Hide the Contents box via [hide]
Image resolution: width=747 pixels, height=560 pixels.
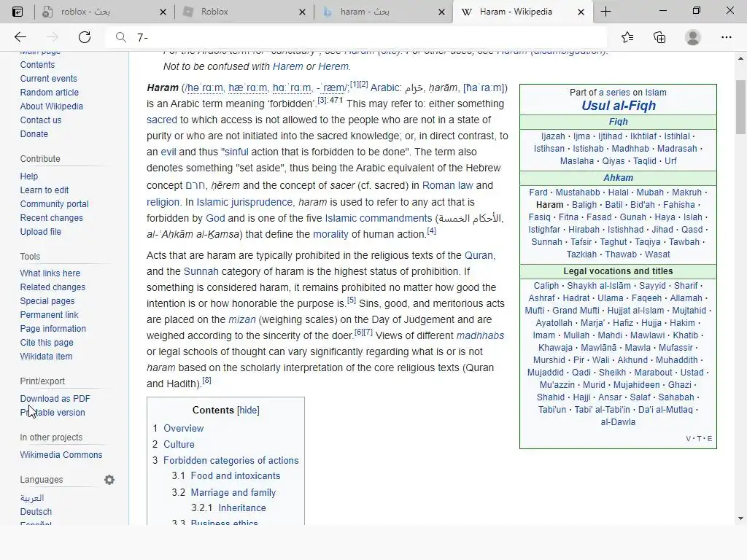(248, 410)
